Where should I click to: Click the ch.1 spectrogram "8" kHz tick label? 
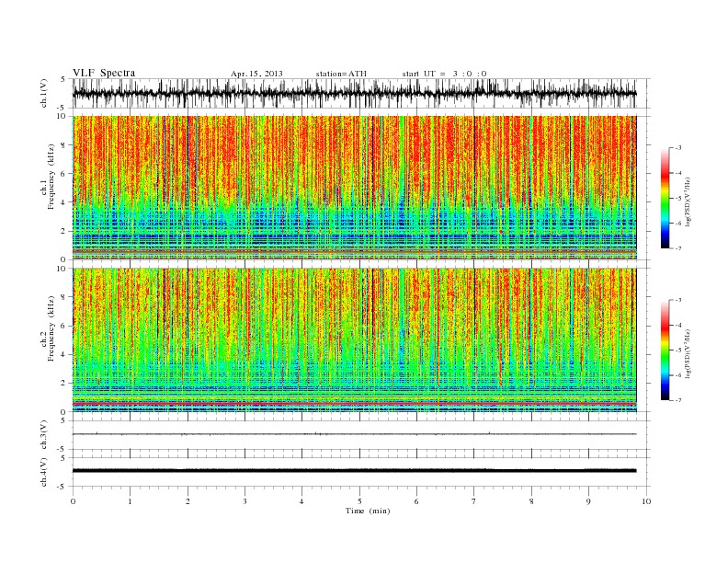point(63,145)
